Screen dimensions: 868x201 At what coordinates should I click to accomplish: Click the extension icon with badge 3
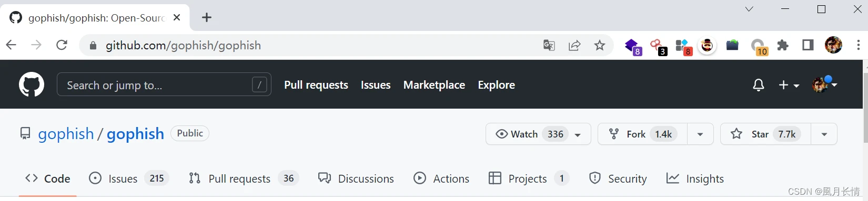tap(658, 47)
